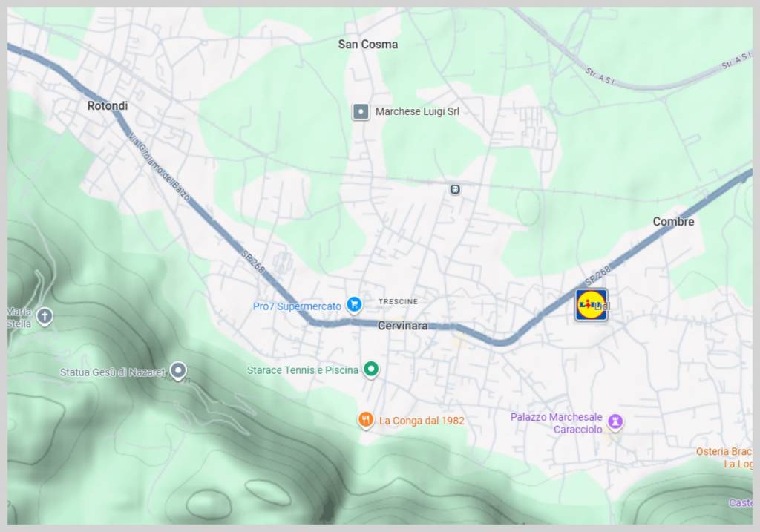Open the Marchese Luigi Srl square marker
The image size is (760, 532).
coord(361,111)
